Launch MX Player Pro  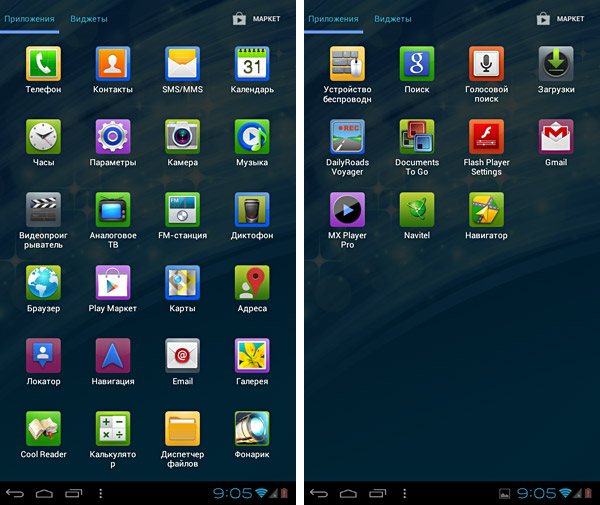pos(347,210)
